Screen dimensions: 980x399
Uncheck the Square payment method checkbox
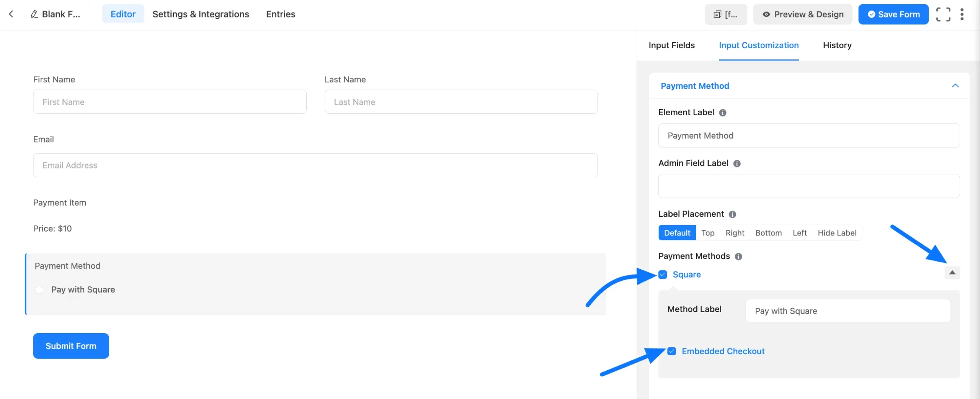coord(663,275)
